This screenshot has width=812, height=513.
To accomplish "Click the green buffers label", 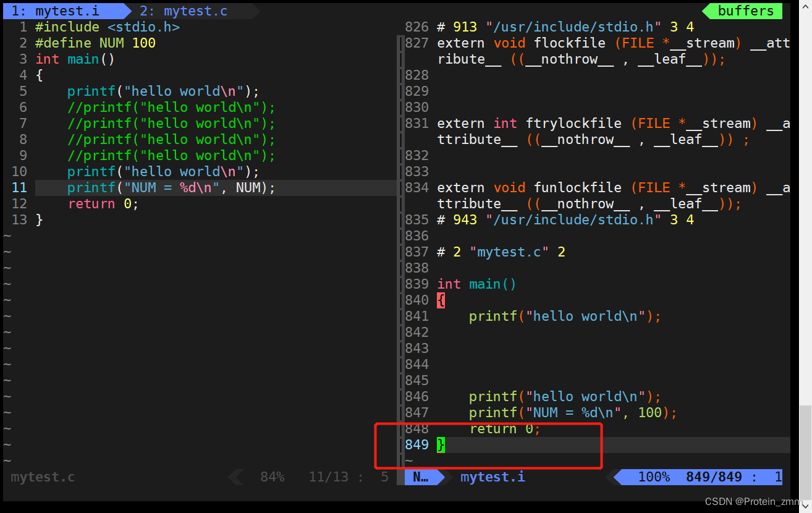I will (745, 11).
